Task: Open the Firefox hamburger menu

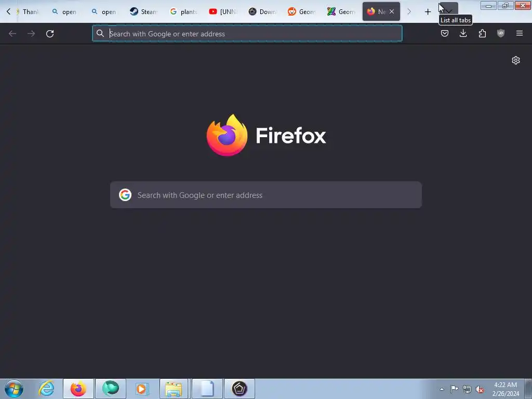Action: [x=520, y=33]
